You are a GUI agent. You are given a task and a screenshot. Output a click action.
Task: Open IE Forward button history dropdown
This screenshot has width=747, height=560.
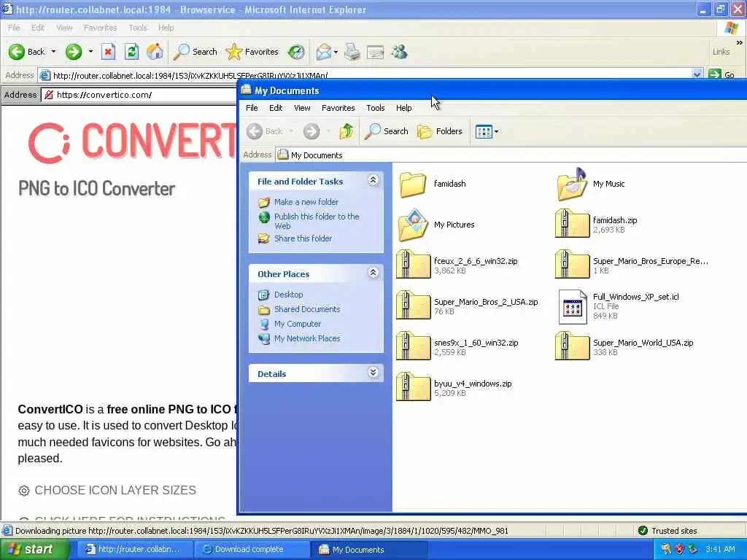90,52
